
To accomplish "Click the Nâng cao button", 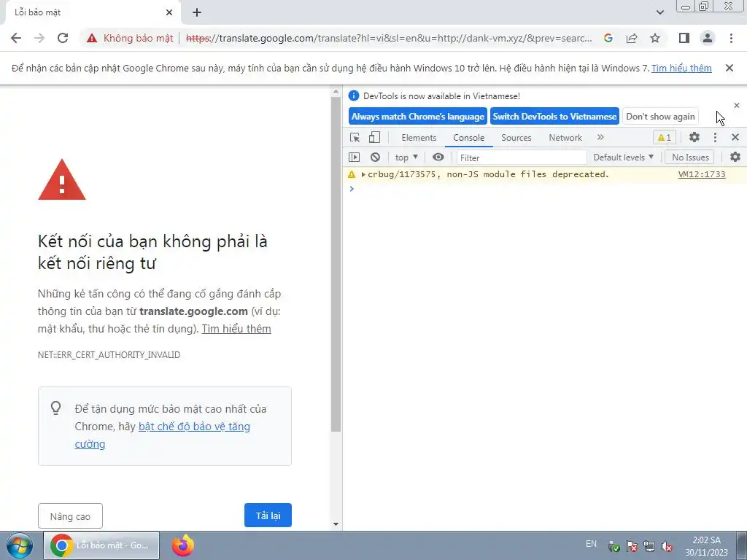I will [70, 516].
